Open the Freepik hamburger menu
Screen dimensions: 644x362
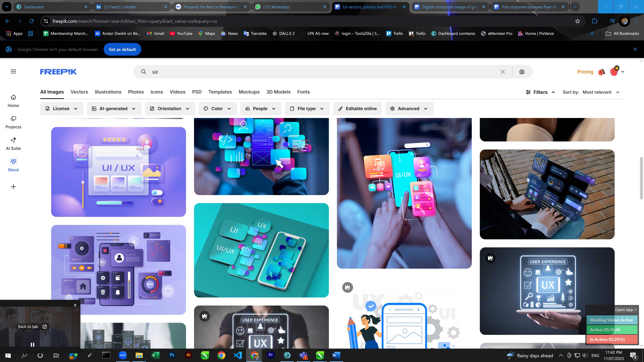[13, 72]
